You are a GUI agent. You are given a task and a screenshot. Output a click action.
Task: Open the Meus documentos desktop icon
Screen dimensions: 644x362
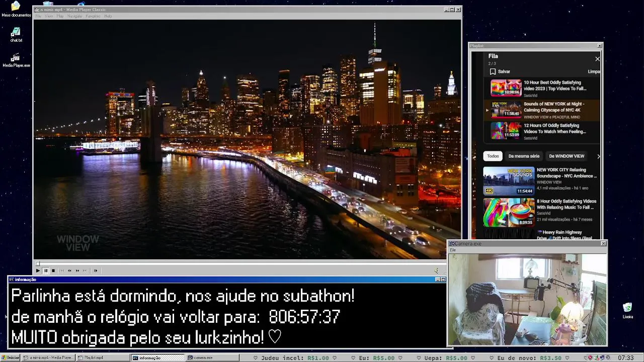(16, 9)
